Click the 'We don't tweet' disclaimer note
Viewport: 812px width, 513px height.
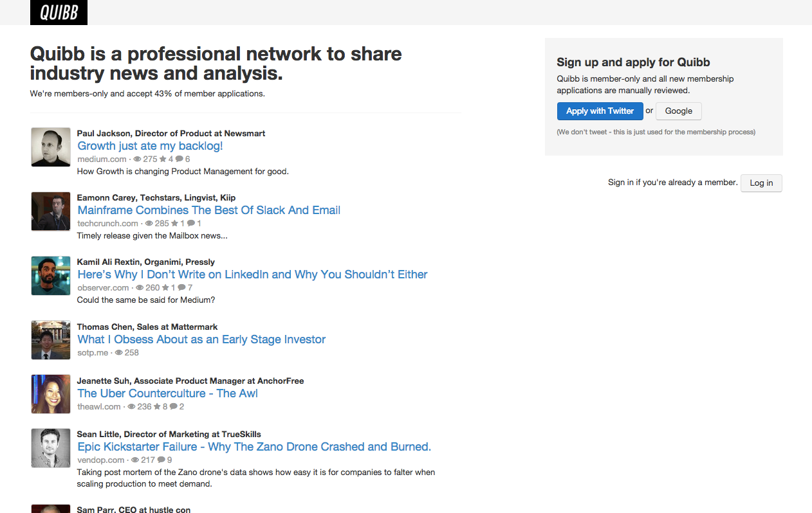[x=656, y=132]
